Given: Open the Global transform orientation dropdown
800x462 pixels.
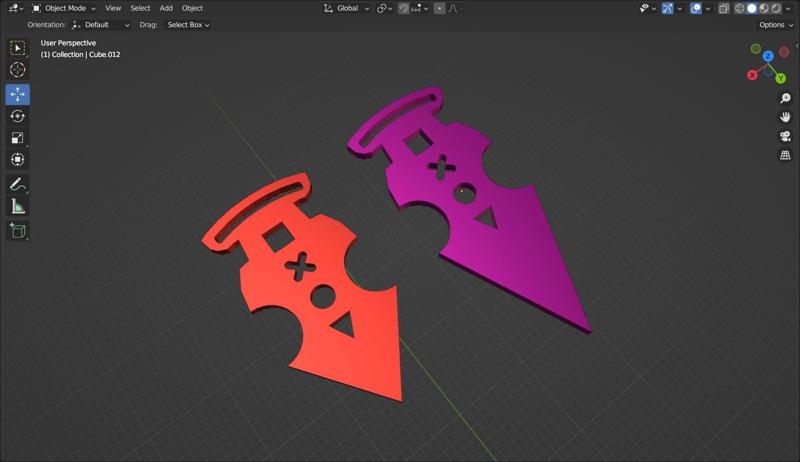Looking at the screenshot, I should (x=346, y=8).
